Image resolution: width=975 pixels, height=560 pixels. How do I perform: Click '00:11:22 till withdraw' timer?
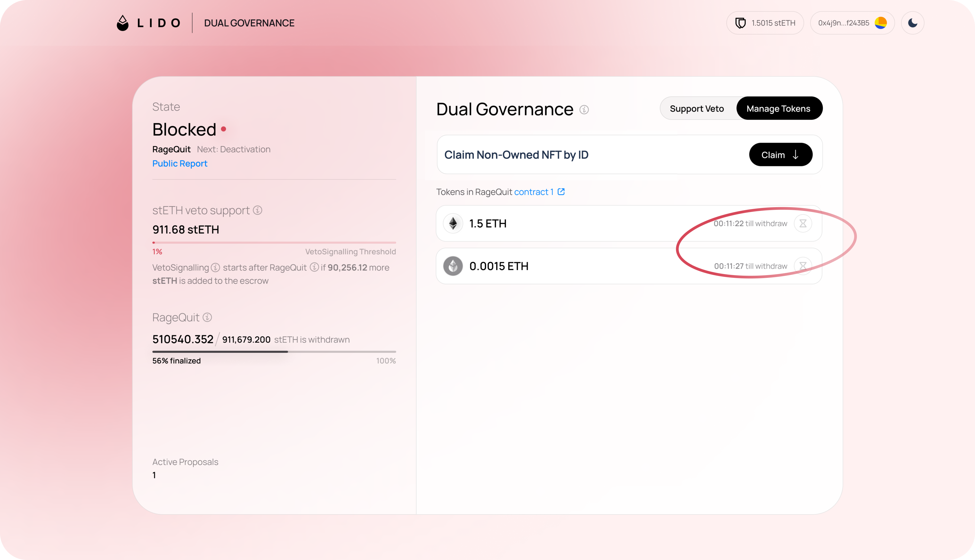click(750, 223)
